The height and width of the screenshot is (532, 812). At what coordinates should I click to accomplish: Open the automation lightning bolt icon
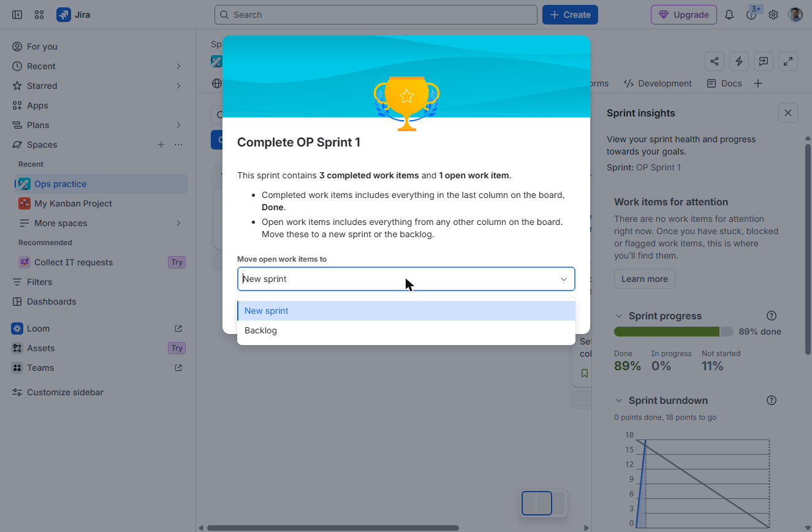[739, 61]
